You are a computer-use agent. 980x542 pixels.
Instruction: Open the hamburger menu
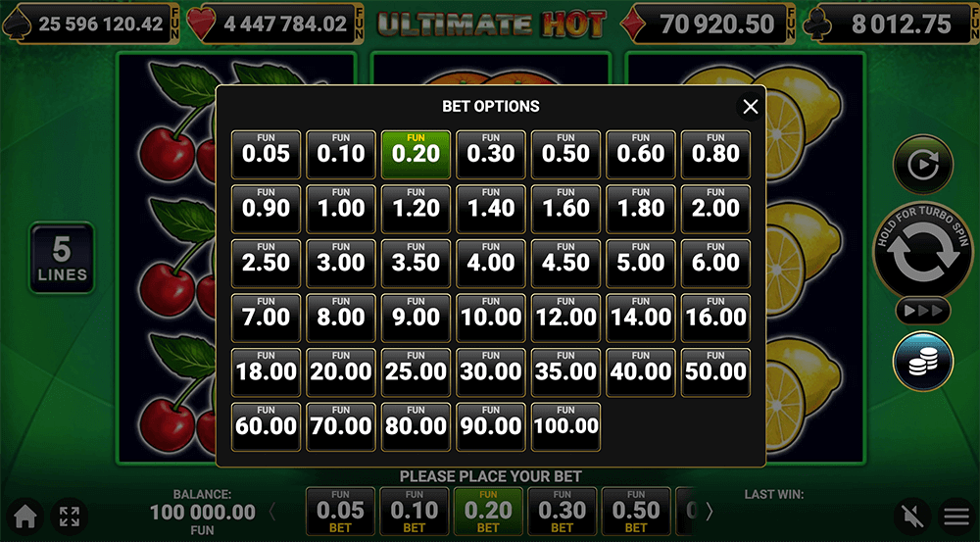pyautogui.click(x=956, y=517)
